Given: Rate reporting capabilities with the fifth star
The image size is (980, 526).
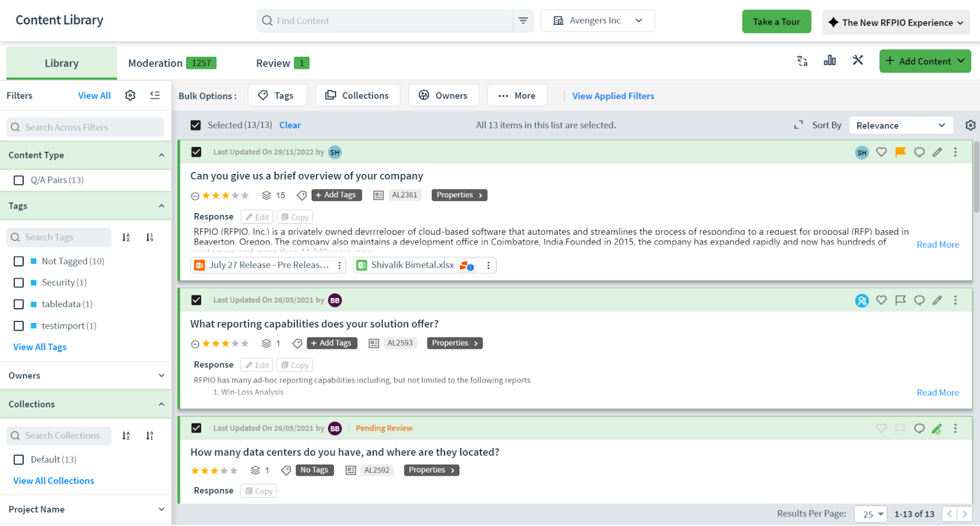Looking at the screenshot, I should [245, 344].
